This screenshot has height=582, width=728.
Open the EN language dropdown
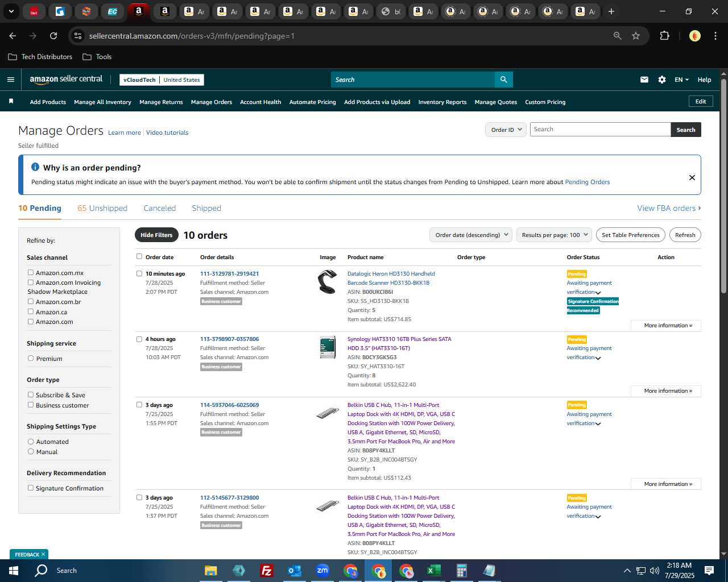coord(681,80)
